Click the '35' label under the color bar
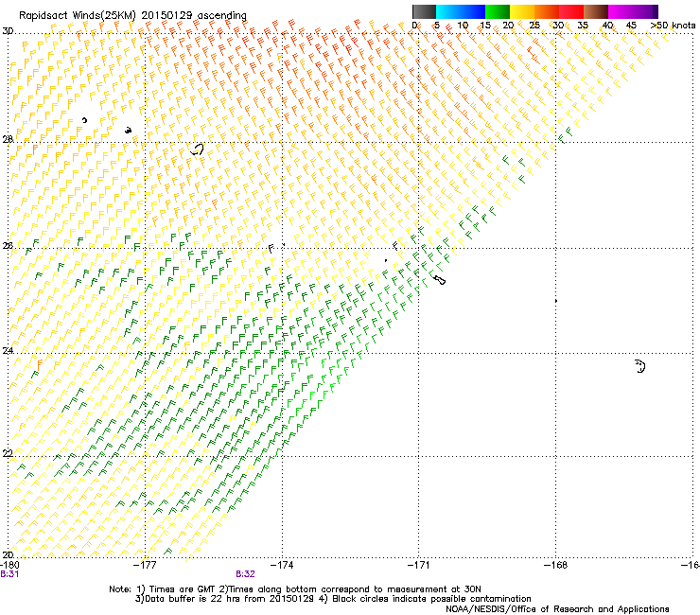The height and width of the screenshot is (615, 700). [583, 26]
